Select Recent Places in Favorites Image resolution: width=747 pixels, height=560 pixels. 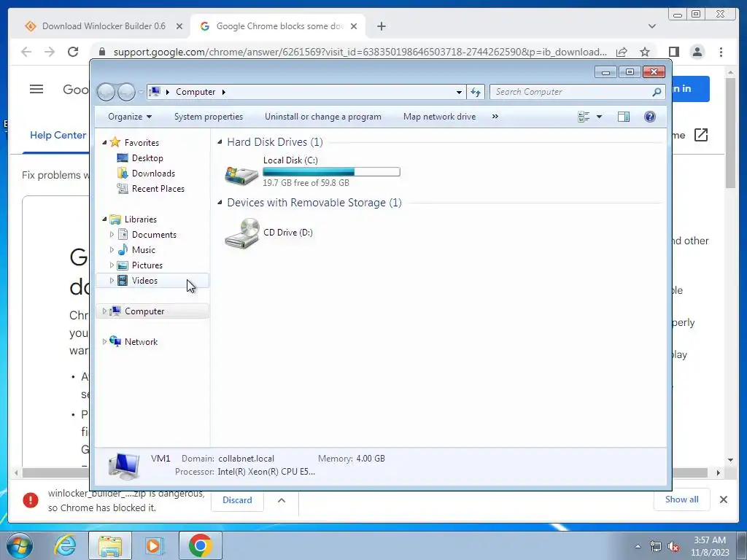[x=158, y=189]
